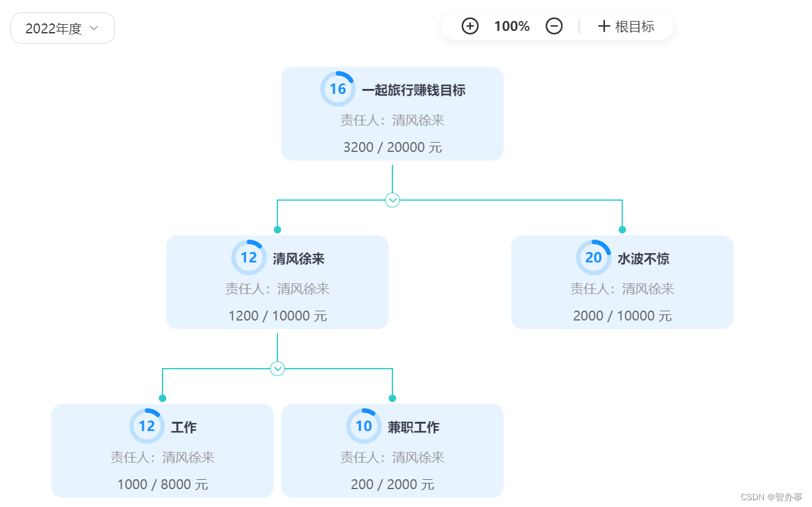Select the 水波不惊 goal title

click(x=643, y=259)
